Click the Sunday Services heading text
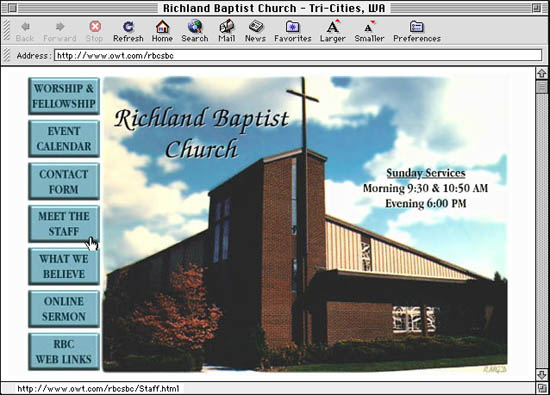 (x=426, y=173)
